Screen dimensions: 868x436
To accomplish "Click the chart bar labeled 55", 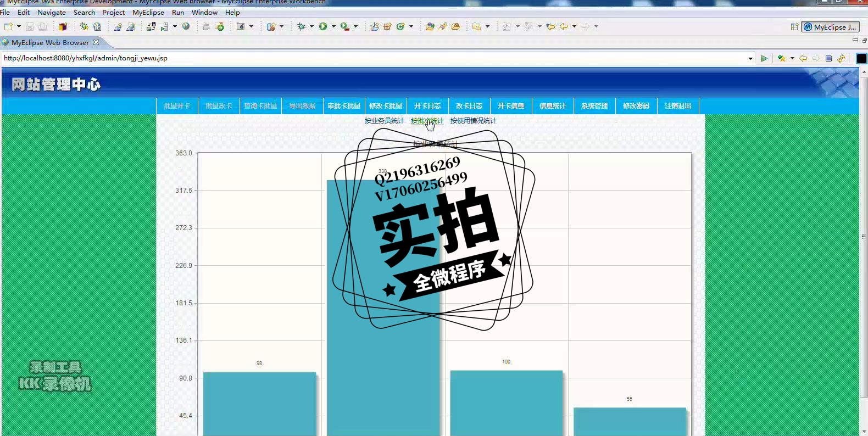I will [x=630, y=422].
